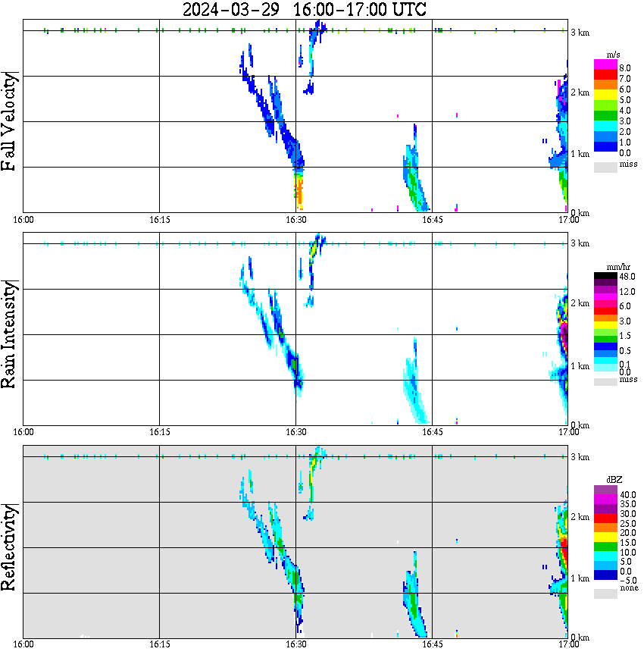The image size is (644, 658).
Task: Click the 16:00 label under Fall Velocity plot
Action: [23, 220]
